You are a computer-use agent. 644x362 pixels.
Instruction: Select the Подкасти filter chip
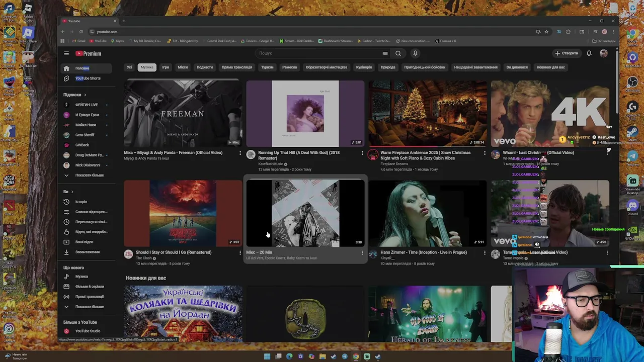[x=205, y=67]
